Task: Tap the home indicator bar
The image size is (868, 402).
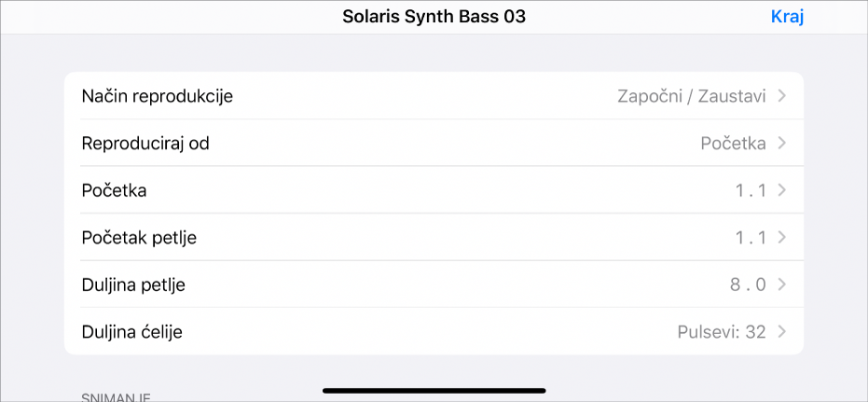Action: coord(434,390)
